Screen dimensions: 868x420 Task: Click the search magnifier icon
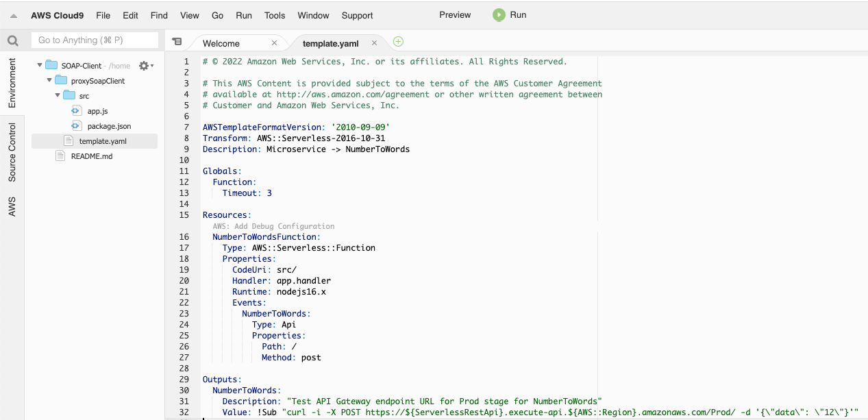pos(12,41)
